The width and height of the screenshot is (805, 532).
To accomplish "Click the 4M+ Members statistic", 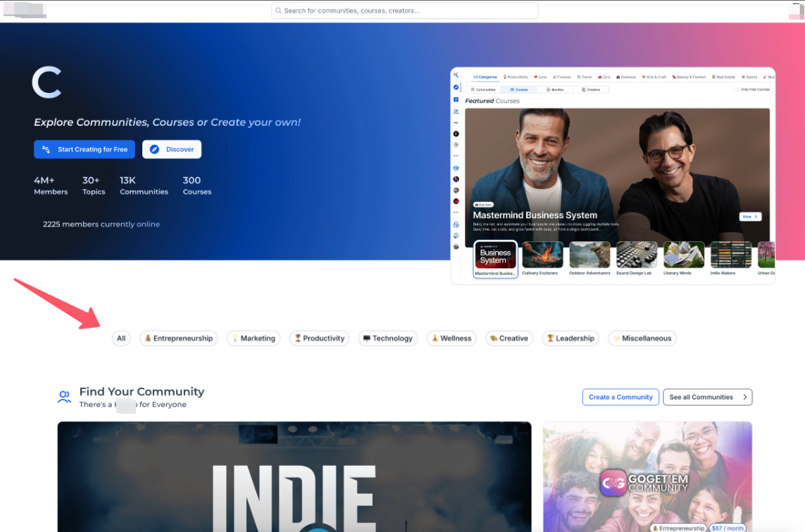I will tap(51, 185).
